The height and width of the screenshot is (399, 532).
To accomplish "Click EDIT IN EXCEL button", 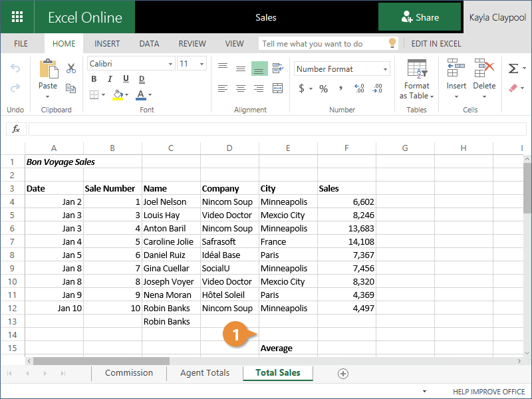I will (436, 44).
